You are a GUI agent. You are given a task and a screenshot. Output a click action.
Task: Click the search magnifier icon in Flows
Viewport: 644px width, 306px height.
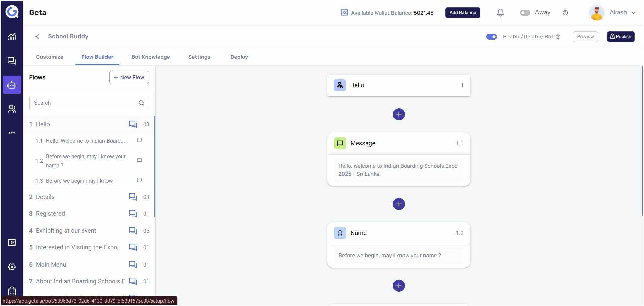click(x=141, y=103)
